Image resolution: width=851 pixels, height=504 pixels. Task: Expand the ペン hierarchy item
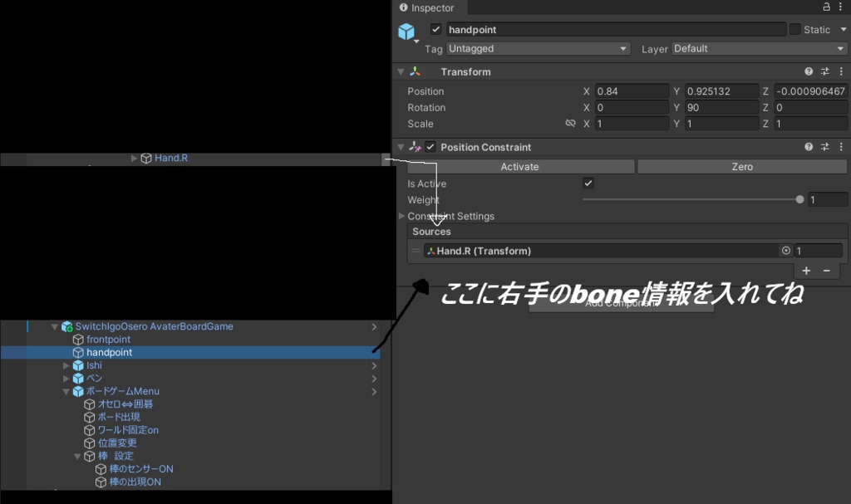tap(66, 378)
